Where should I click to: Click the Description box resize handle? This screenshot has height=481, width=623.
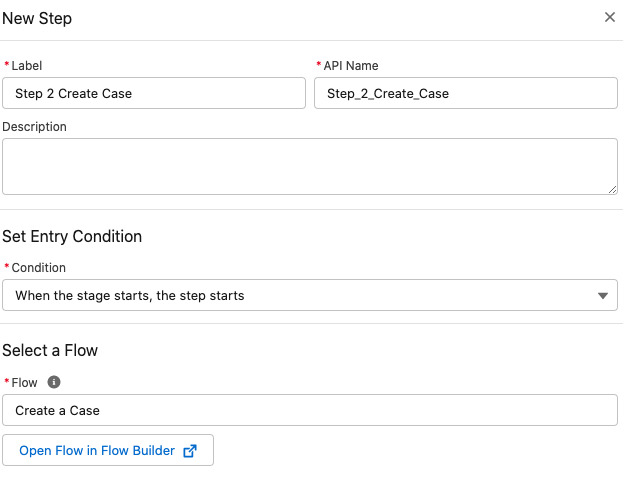pyautogui.click(x=611, y=188)
